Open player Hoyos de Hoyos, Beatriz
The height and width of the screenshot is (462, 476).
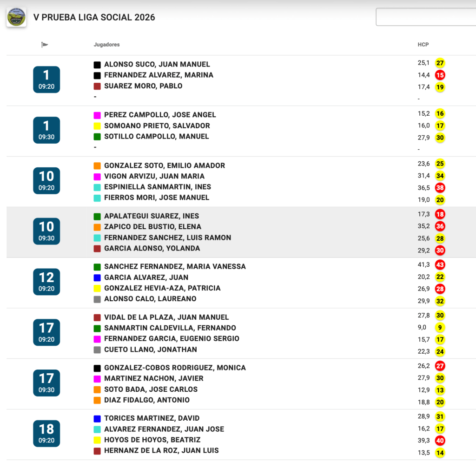pyautogui.click(x=152, y=440)
